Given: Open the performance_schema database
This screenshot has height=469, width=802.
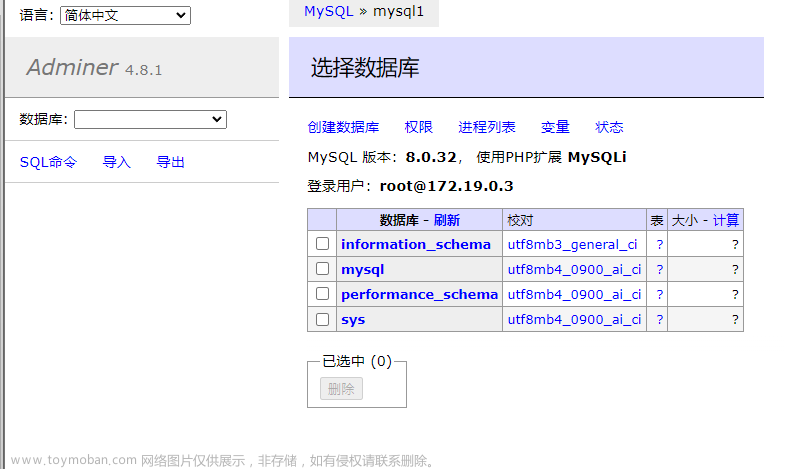Looking at the screenshot, I should click(419, 295).
